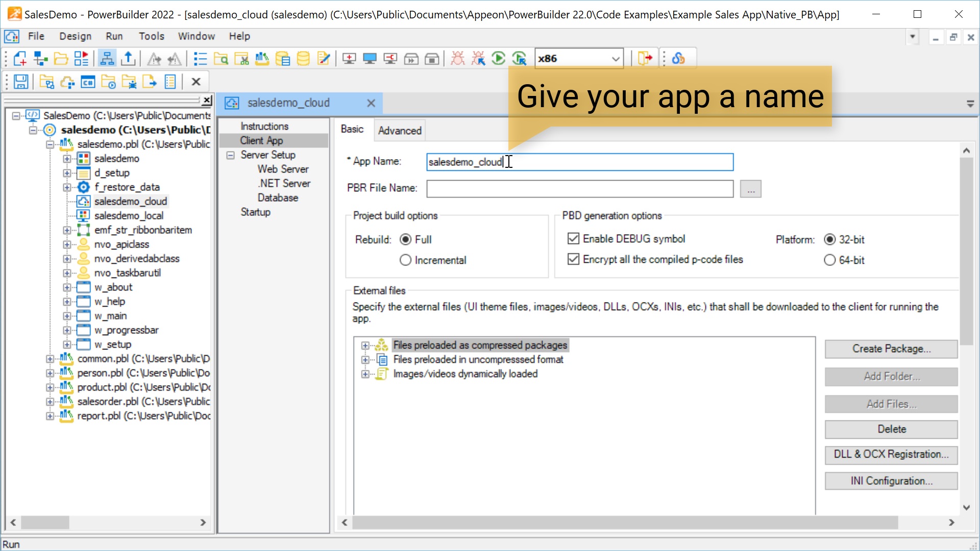980x551 pixels.
Task: Click the Export file arrow icon
Action: point(150,82)
